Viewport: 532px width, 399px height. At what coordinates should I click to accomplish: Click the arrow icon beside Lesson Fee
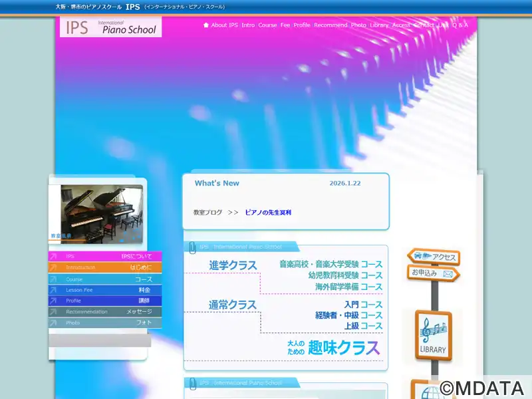coord(54,290)
